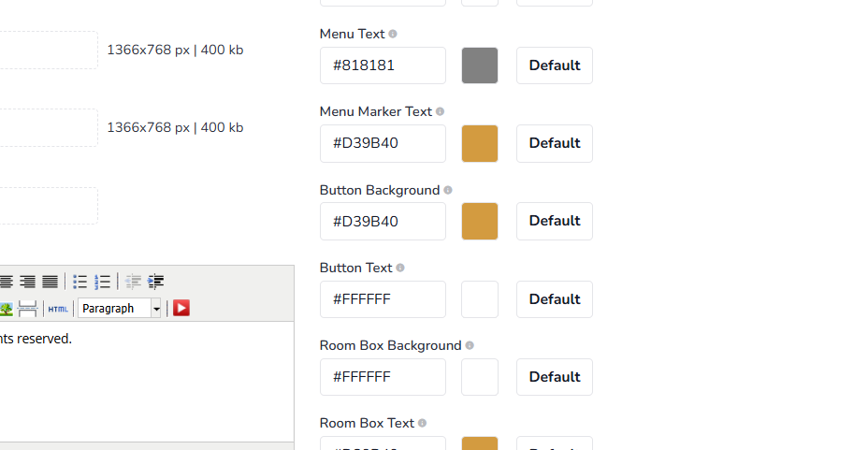Viewport: 868px width, 450px height.
Task: Reset Menu Marker Text to Default
Action: click(555, 143)
